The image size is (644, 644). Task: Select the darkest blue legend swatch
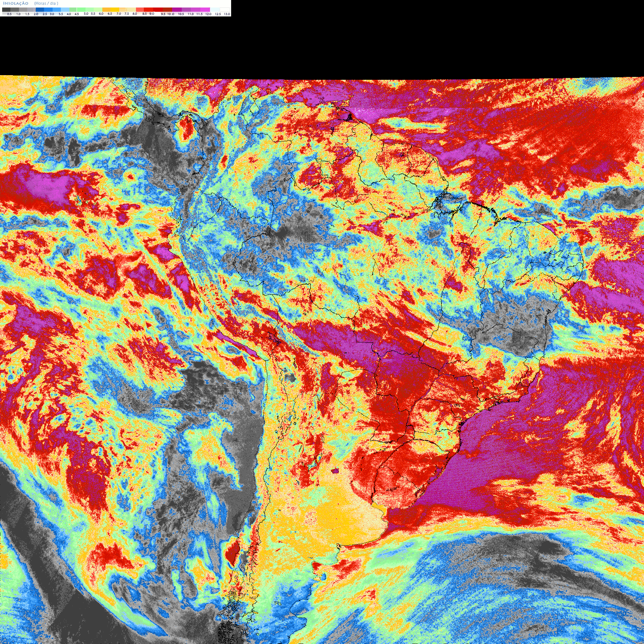(x=40, y=10)
